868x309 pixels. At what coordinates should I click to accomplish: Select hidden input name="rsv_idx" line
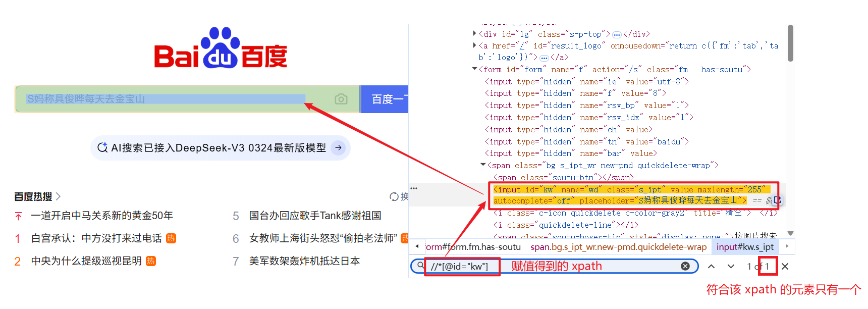point(589,118)
